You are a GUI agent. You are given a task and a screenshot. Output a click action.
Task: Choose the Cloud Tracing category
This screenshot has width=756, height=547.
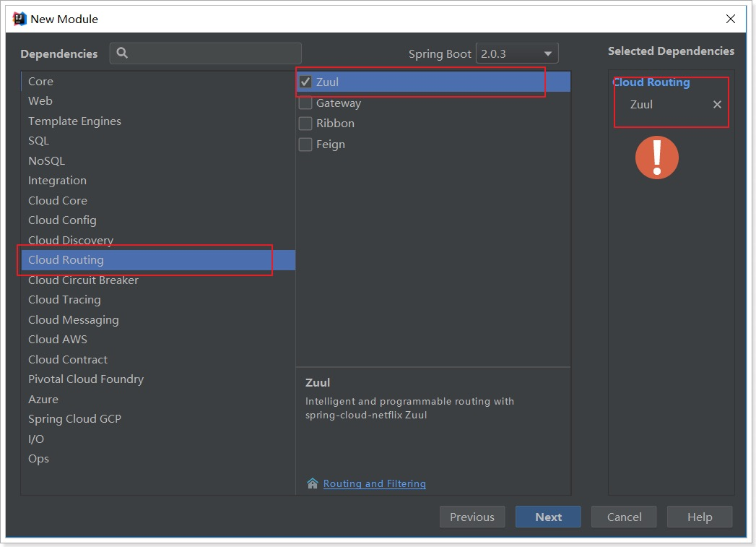(x=158, y=300)
